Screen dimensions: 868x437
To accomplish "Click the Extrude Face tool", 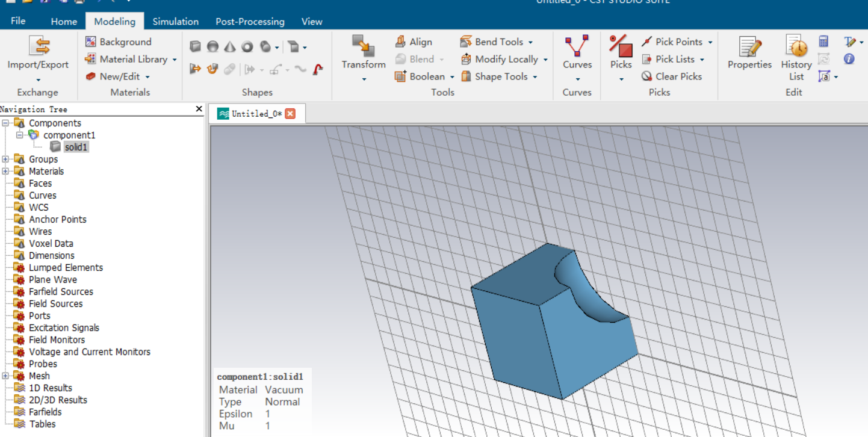I will pos(195,69).
